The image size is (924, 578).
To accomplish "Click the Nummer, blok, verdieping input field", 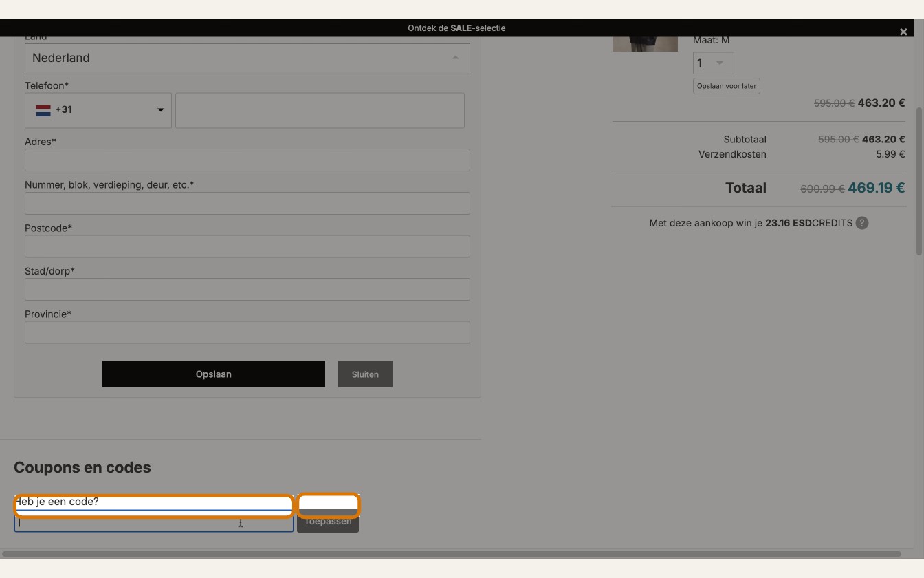I will [x=247, y=203].
